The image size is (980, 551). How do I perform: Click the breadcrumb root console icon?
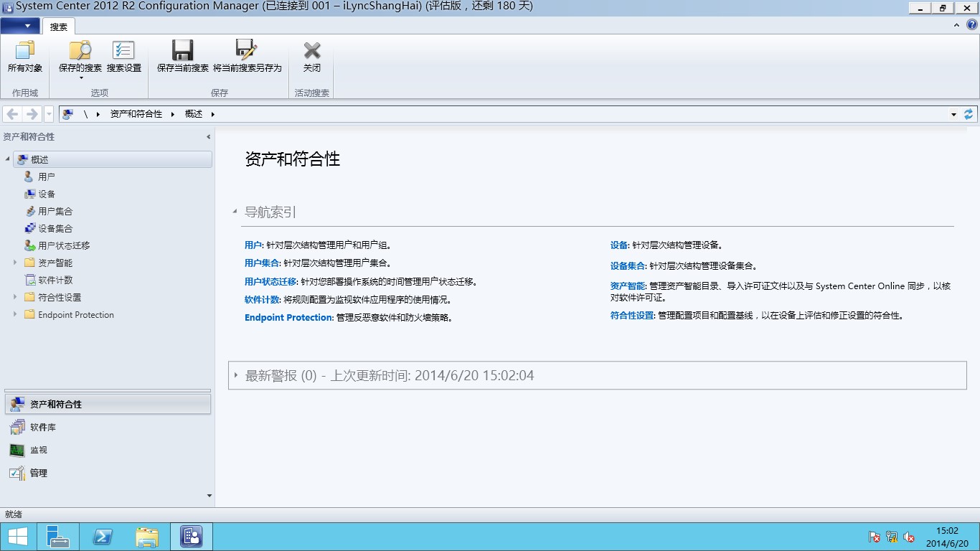click(x=68, y=114)
